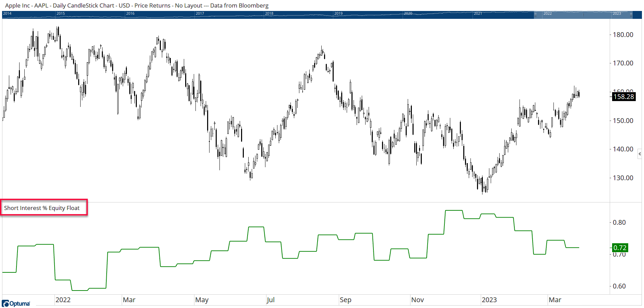Click the May label on the date axis
The height and width of the screenshot is (308, 644).
202,300
